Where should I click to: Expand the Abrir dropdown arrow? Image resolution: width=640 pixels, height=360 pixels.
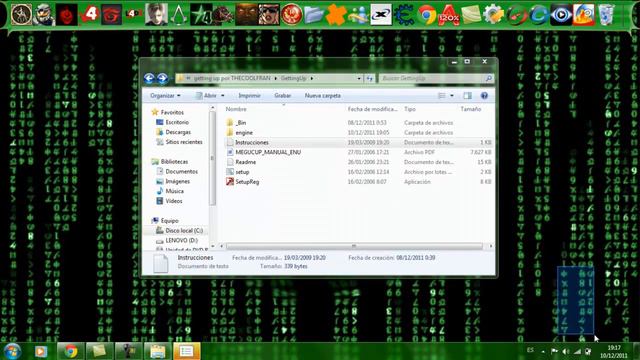click(x=223, y=96)
